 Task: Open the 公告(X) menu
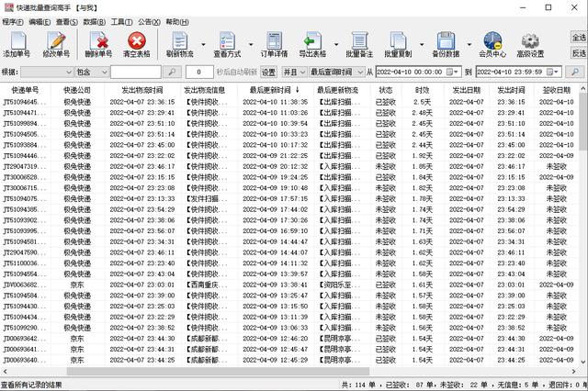click(149, 22)
